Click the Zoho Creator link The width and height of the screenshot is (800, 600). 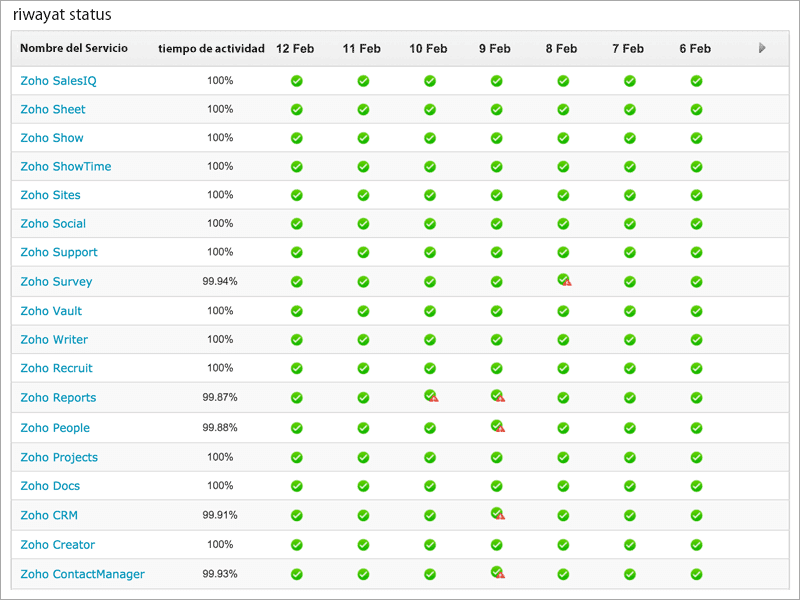[57, 544]
